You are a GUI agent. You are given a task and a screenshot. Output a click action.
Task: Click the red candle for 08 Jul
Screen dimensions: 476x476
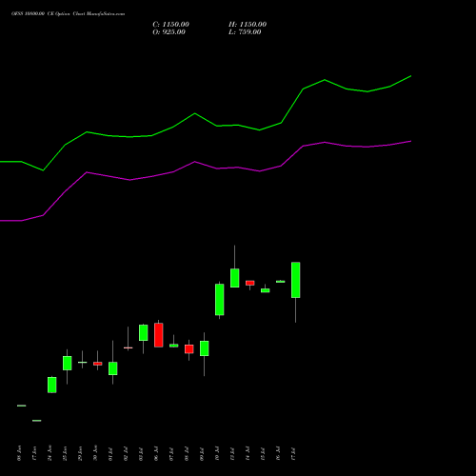(x=189, y=349)
